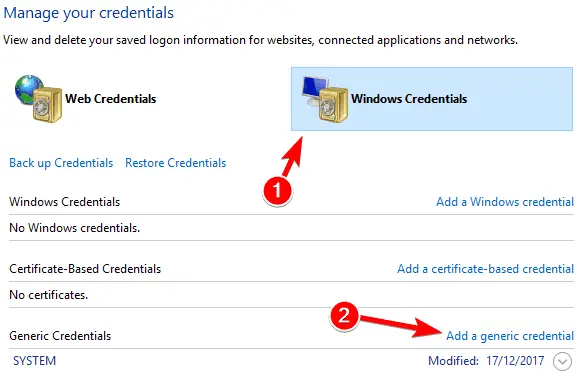This screenshot has height=375, width=581.
Task: Click the Windows Credentials section heading in list
Action: (64, 202)
